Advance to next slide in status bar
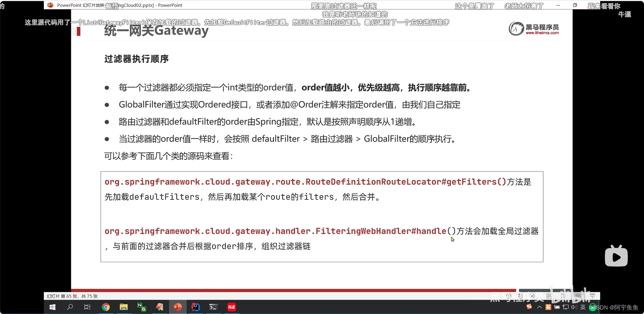Image resolution: width=644 pixels, height=314 pixels. pos(532,296)
